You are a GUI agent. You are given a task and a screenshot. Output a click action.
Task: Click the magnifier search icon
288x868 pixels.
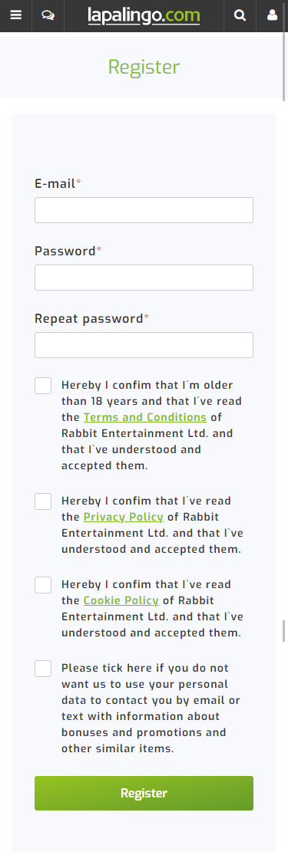[x=240, y=15]
